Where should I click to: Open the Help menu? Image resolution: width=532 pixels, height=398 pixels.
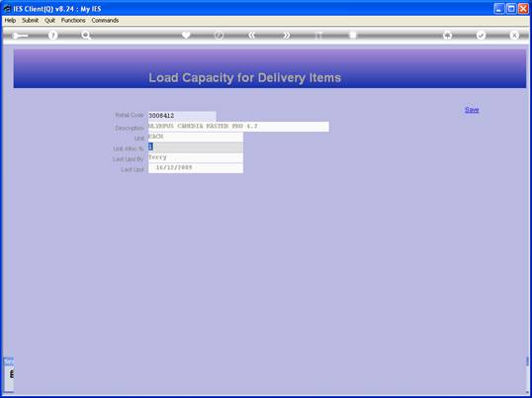10,21
